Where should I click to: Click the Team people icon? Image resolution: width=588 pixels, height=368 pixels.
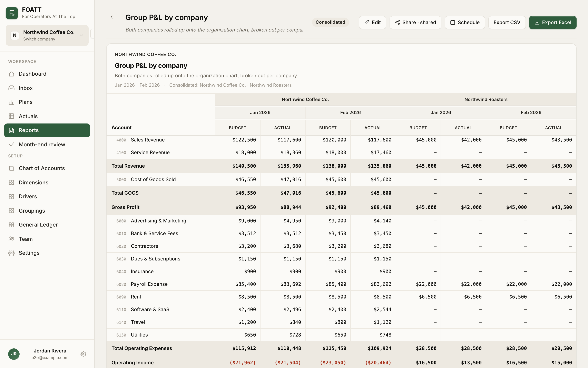point(11,239)
